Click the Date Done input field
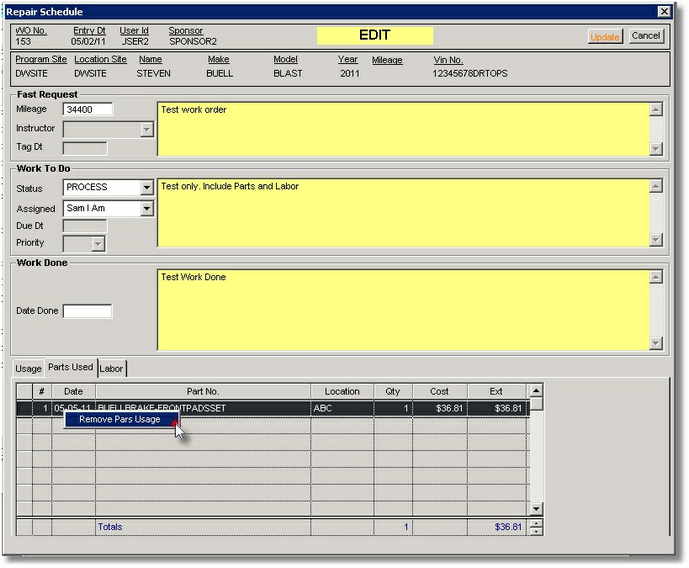 point(87,311)
